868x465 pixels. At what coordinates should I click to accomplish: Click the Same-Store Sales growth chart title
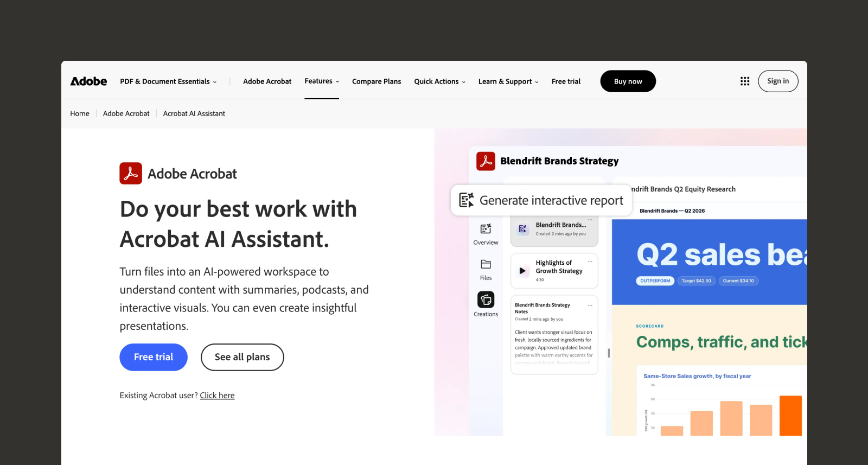tap(697, 376)
